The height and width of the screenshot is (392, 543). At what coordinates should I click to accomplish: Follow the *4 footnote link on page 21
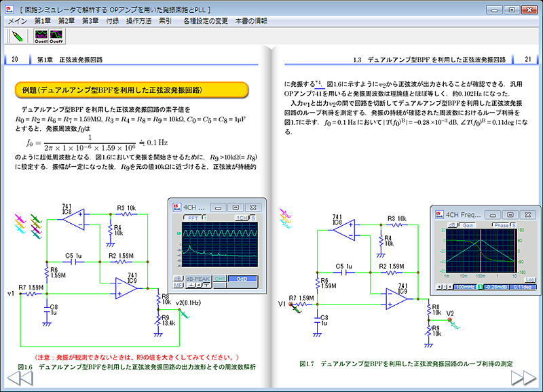coord(319,83)
